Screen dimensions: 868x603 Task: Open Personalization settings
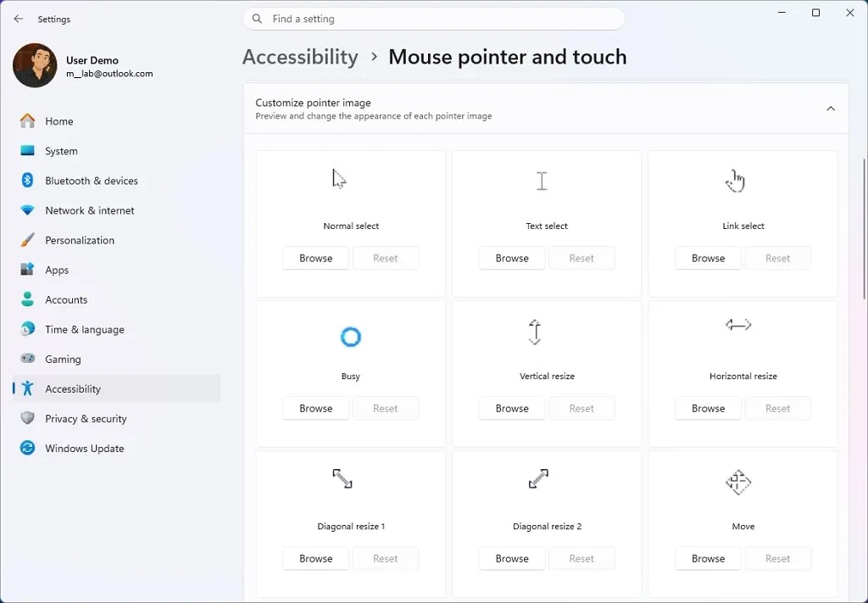tap(116, 240)
